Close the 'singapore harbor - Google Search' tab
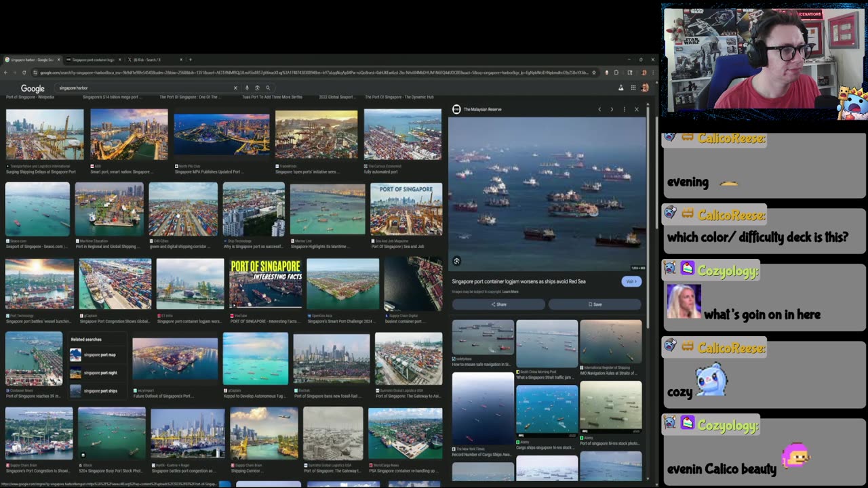The image size is (868, 488). coord(60,60)
